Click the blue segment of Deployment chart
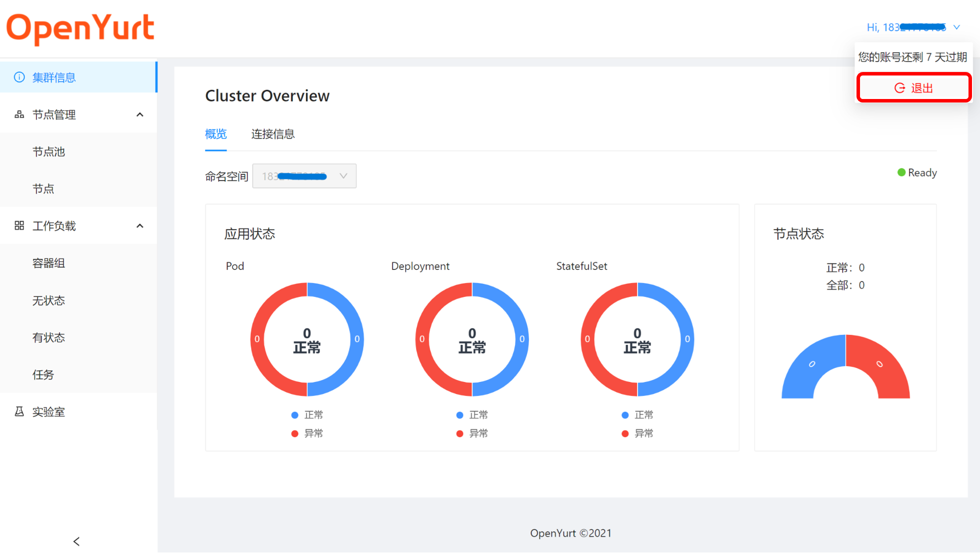Image resolution: width=980 pixels, height=554 pixels. [x=522, y=340]
